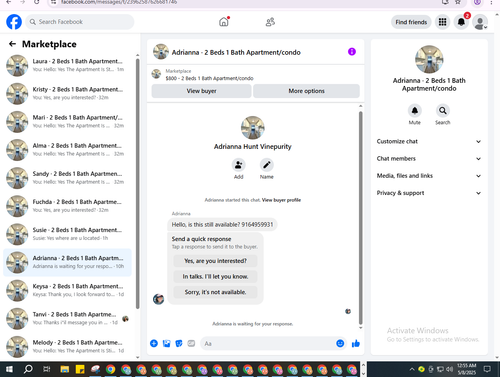Expand Media, files and links section
This screenshot has width=500, height=377.
429,176
